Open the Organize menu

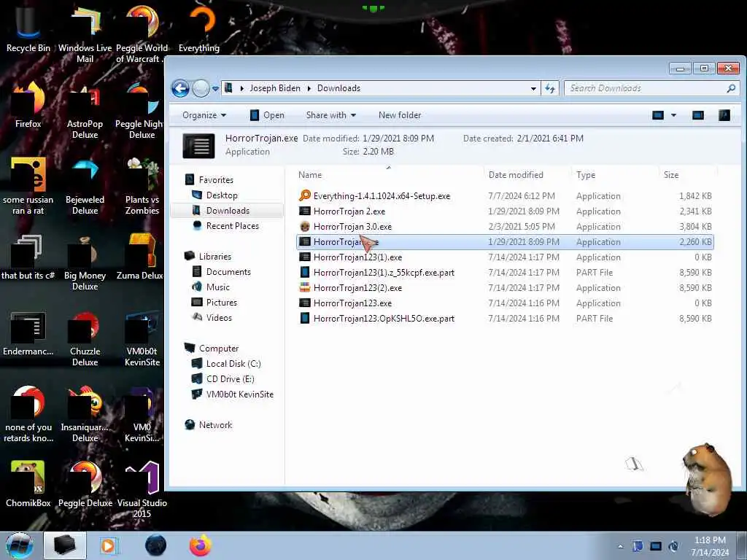(204, 115)
